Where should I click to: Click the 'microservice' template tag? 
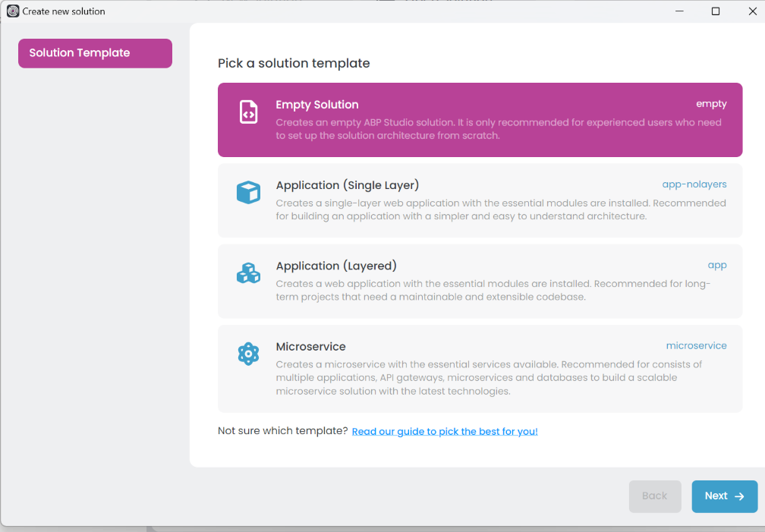coord(696,345)
